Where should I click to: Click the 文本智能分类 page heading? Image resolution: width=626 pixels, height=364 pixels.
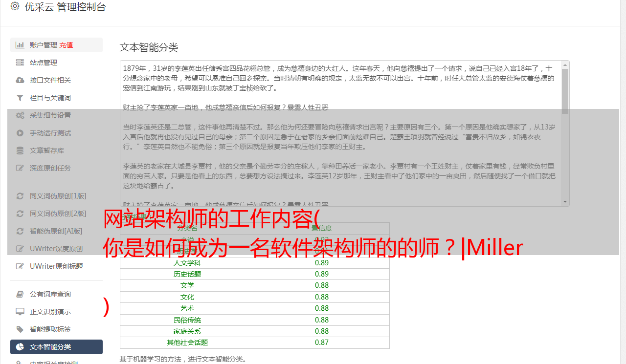point(149,47)
